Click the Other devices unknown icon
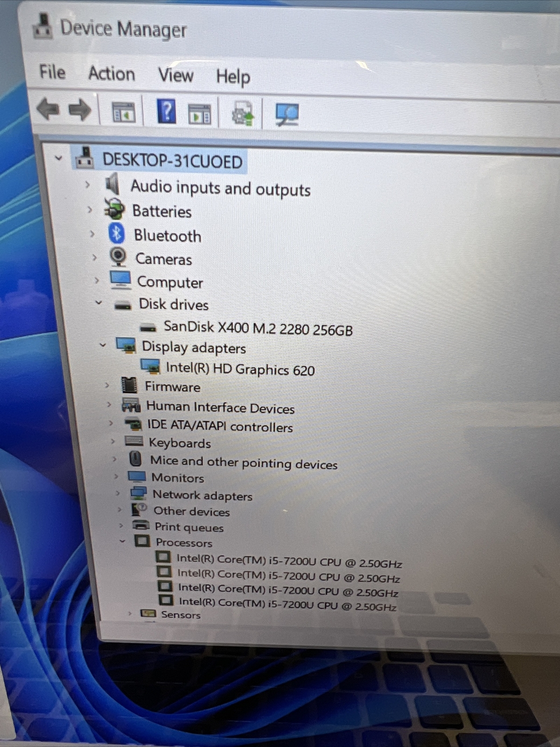This screenshot has height=747, width=560. click(140, 509)
